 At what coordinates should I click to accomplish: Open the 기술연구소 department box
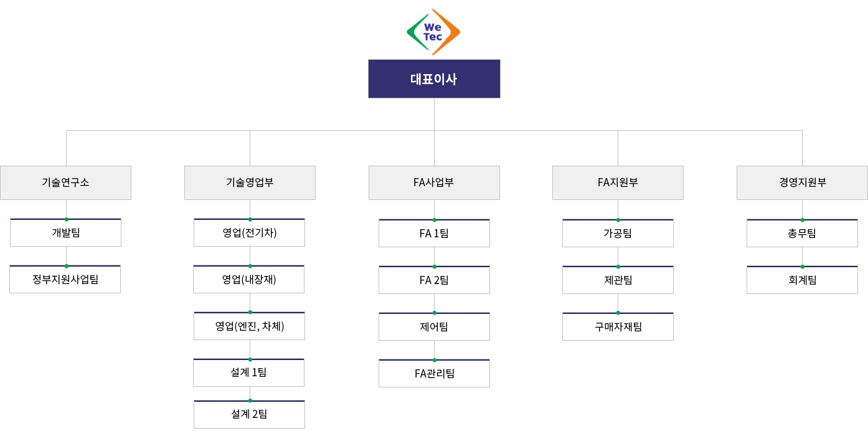[x=65, y=183]
